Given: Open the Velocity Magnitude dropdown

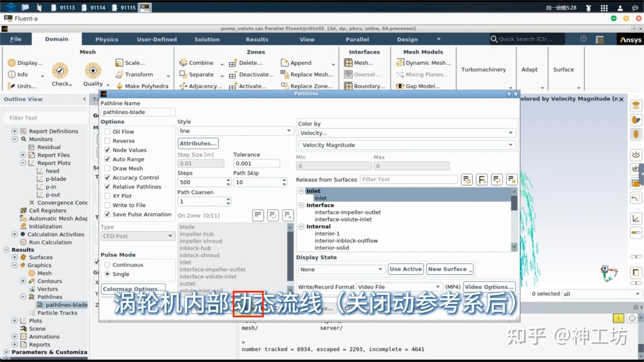Looking at the screenshot, I should [407, 145].
